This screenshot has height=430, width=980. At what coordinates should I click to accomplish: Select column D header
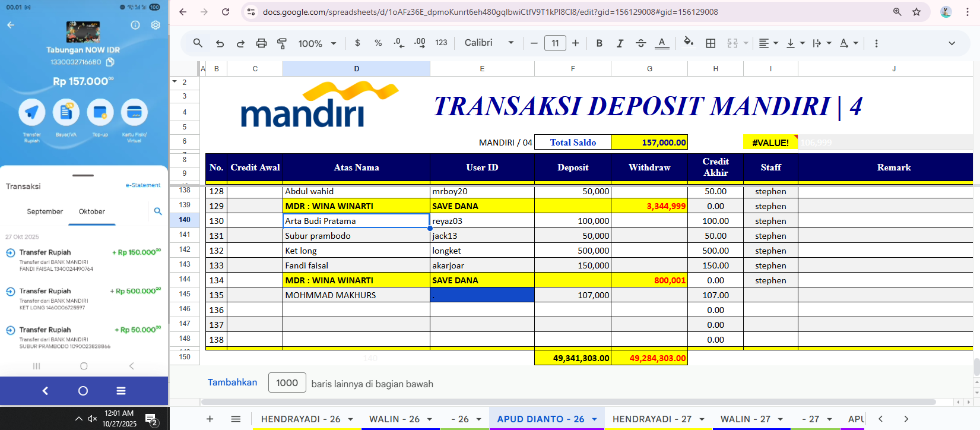coord(356,69)
